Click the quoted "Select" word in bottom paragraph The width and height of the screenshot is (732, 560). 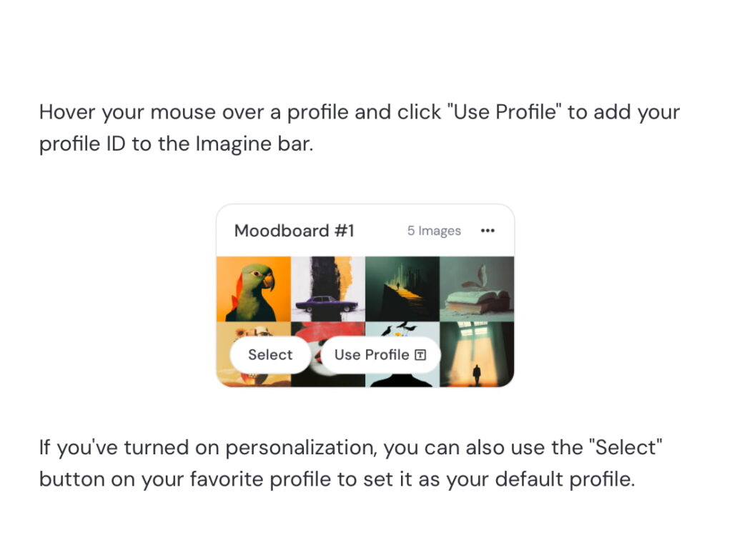625,447
